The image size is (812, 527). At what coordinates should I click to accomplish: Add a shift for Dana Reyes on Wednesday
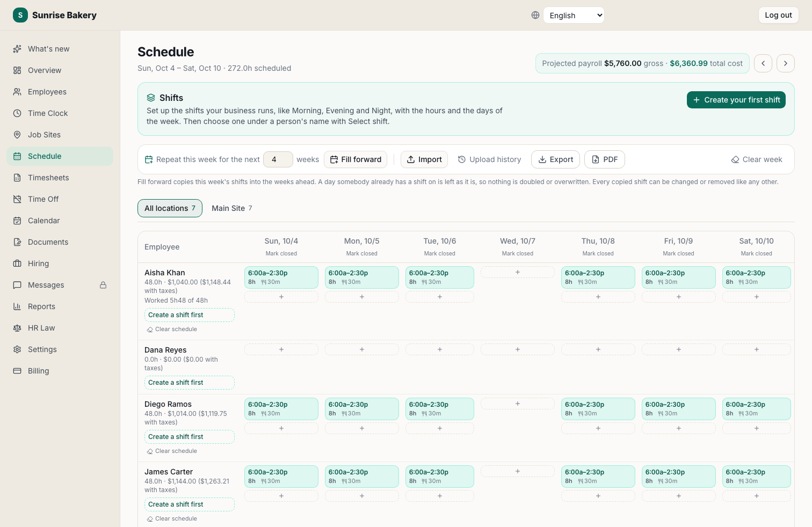[518, 349]
